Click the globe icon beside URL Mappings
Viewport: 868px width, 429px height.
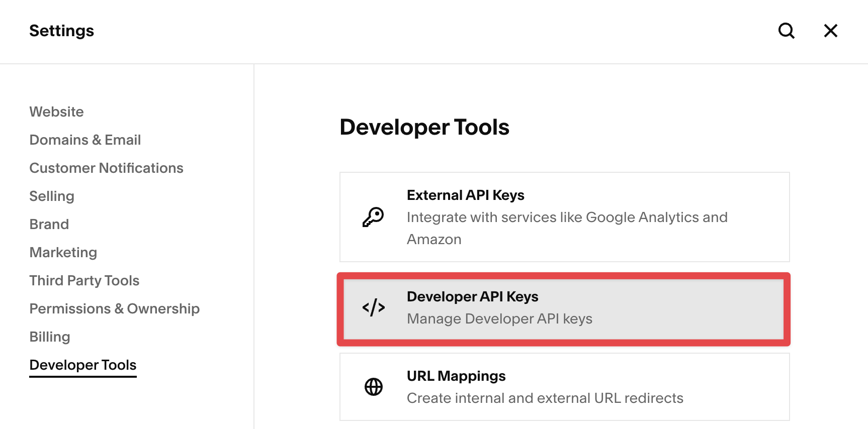(373, 387)
